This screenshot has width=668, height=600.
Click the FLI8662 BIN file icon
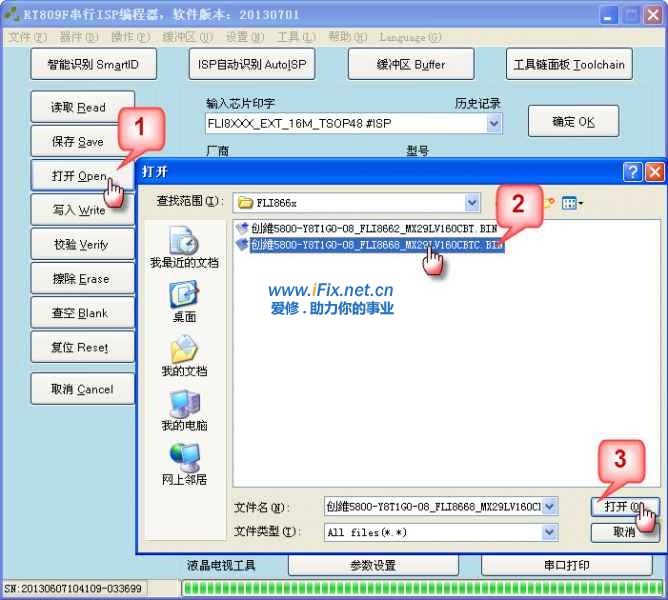242,228
